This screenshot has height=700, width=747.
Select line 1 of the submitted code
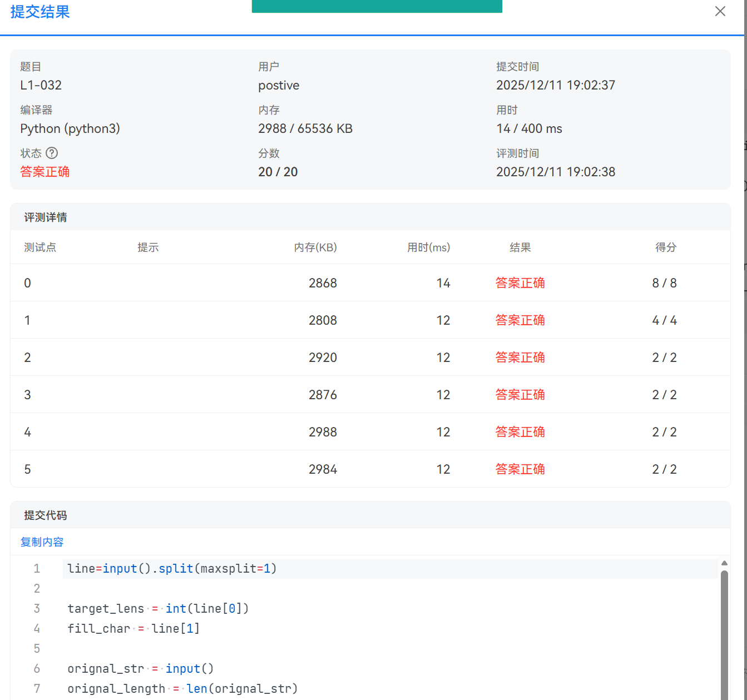[x=171, y=568]
